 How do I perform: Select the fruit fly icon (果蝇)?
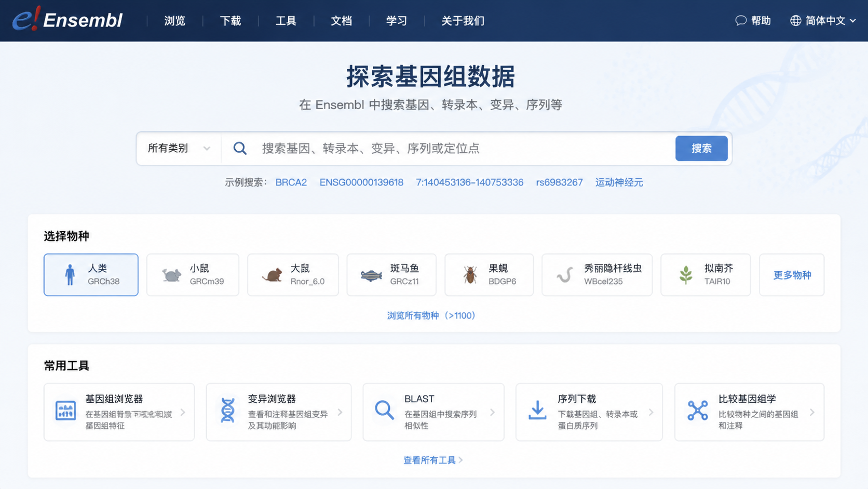point(470,274)
